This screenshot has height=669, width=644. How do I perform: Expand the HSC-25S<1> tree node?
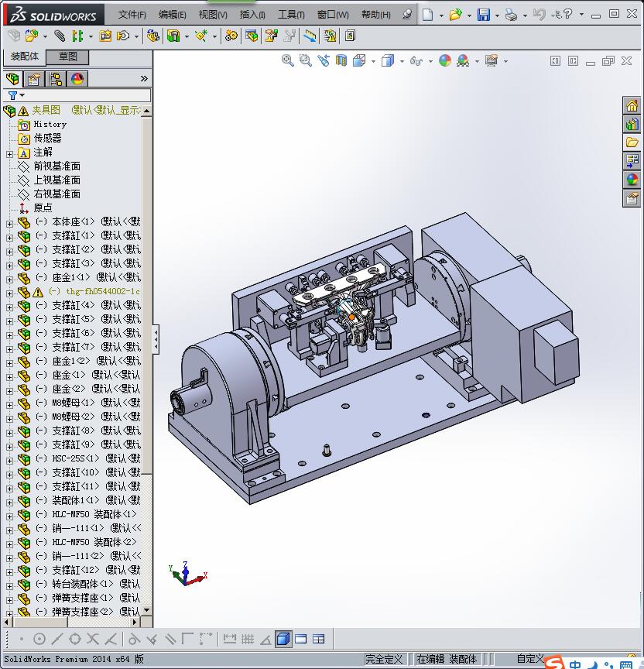pyautogui.click(x=10, y=461)
